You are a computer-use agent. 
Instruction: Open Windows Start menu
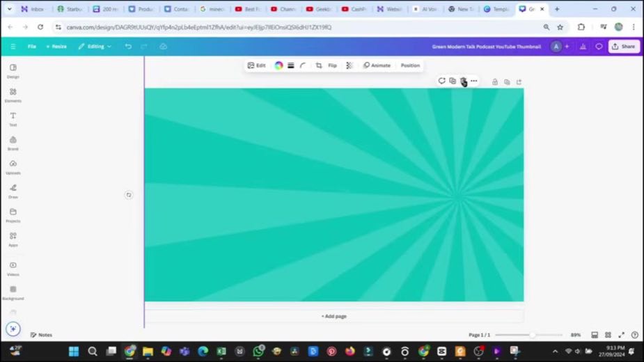pos(74,352)
